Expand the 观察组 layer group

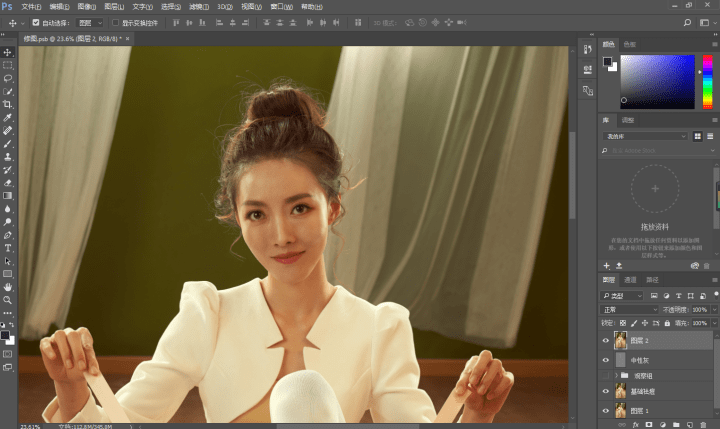coord(616,376)
